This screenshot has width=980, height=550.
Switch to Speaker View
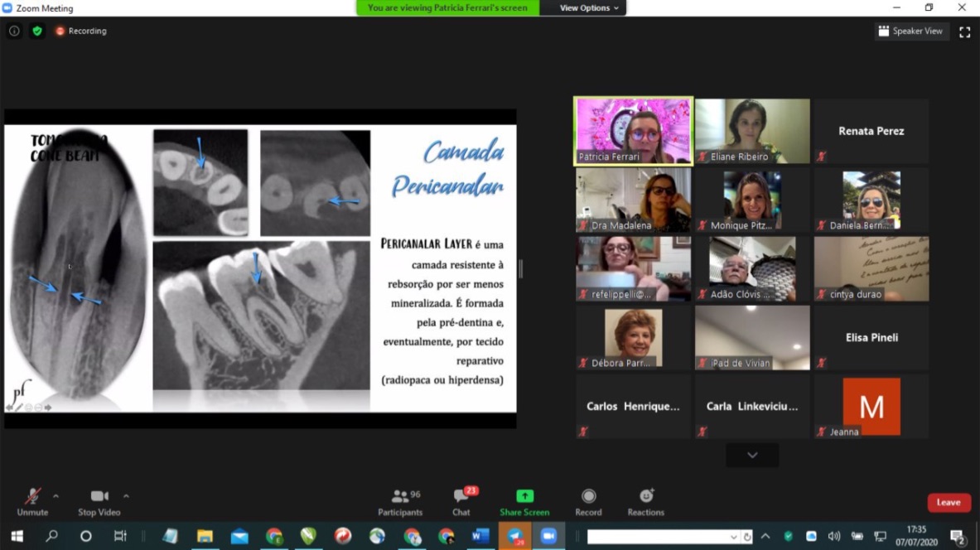point(910,31)
